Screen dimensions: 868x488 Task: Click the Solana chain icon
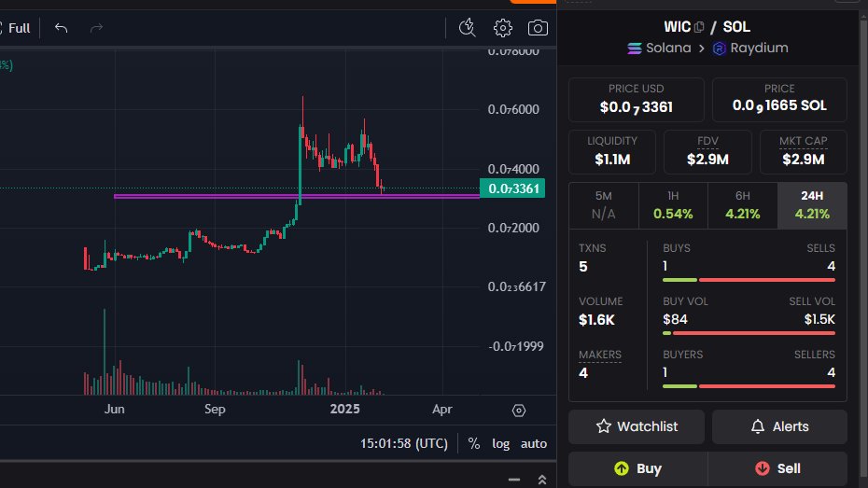635,49
